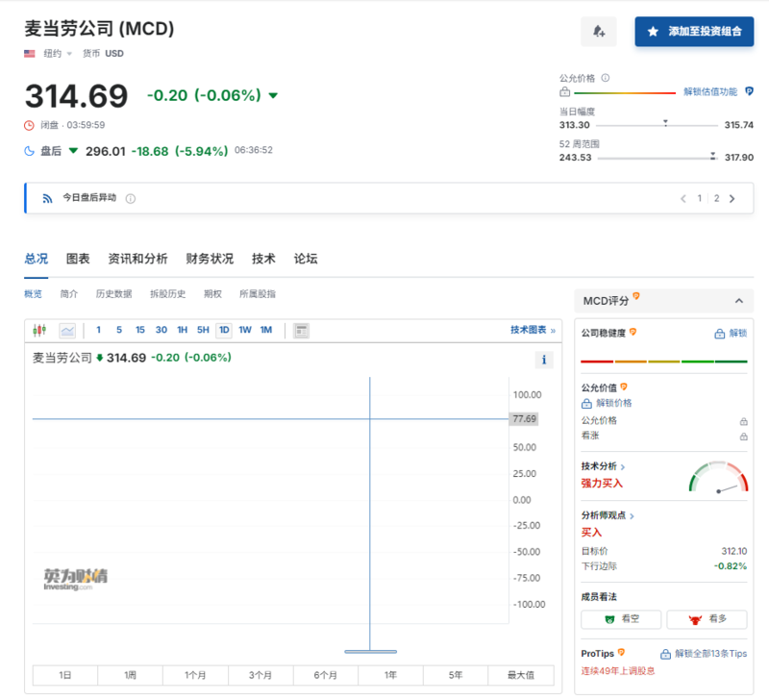Set chart interval to 30 minutes

coord(161,330)
